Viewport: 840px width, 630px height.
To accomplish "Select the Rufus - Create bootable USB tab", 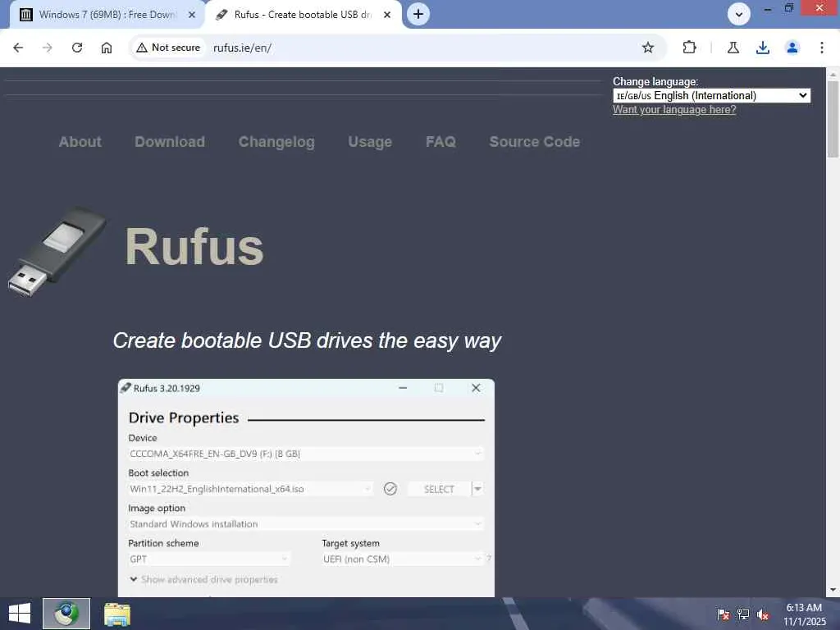I will coord(303,15).
